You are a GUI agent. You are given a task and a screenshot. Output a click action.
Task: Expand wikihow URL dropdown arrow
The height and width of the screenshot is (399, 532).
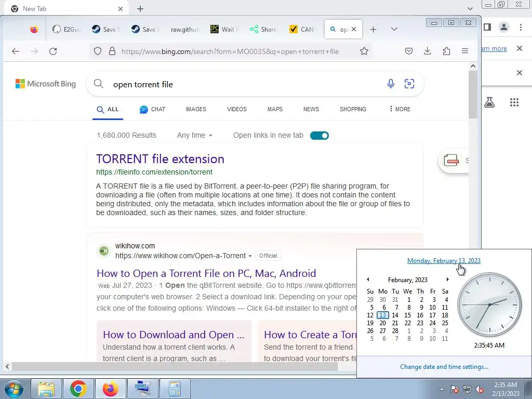(250, 256)
